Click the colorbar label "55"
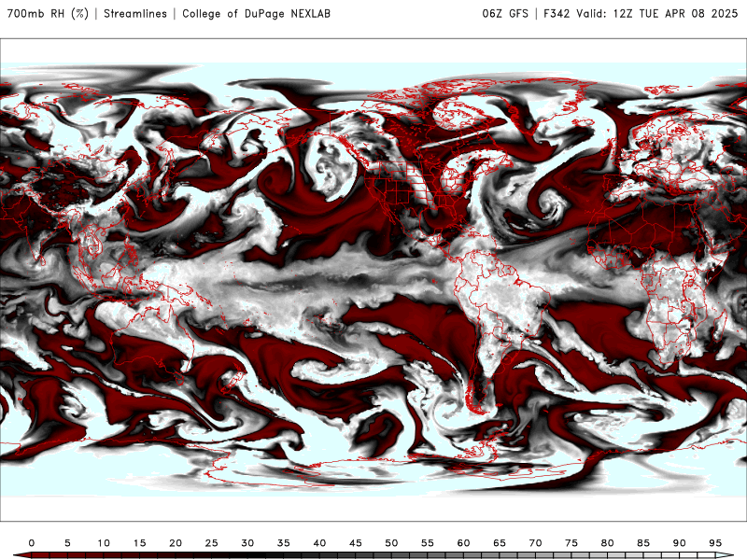This screenshot has width=747, height=560. pos(428,543)
